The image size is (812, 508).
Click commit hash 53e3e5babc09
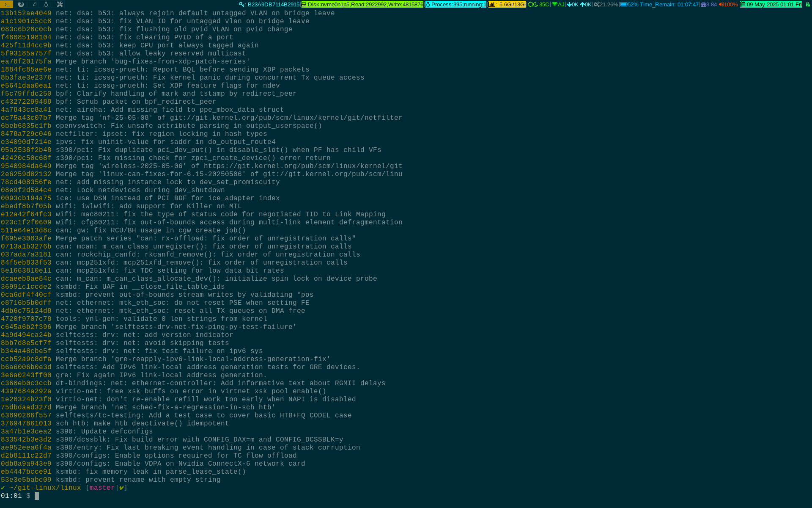pos(26,480)
